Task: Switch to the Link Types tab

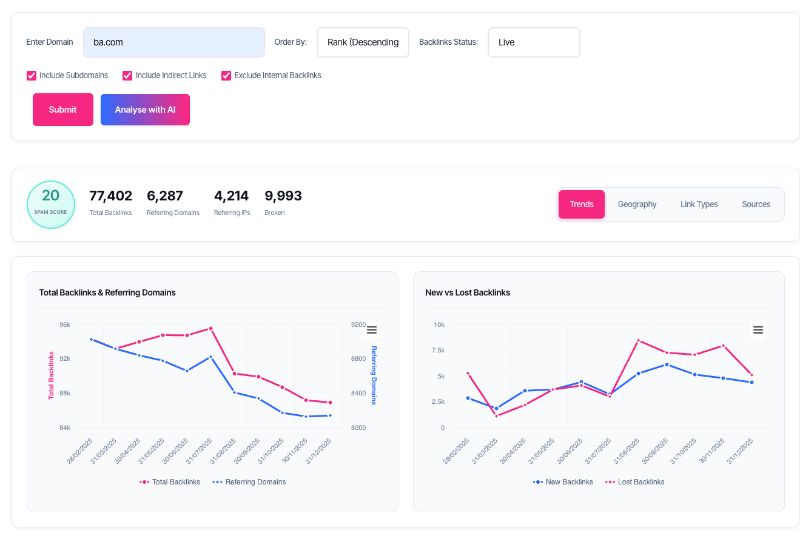Action: (x=699, y=205)
